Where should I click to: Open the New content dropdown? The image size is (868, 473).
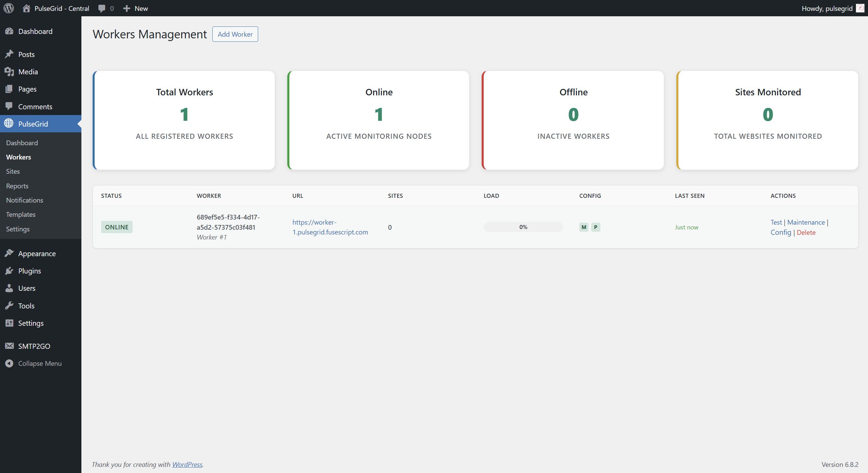tap(135, 8)
